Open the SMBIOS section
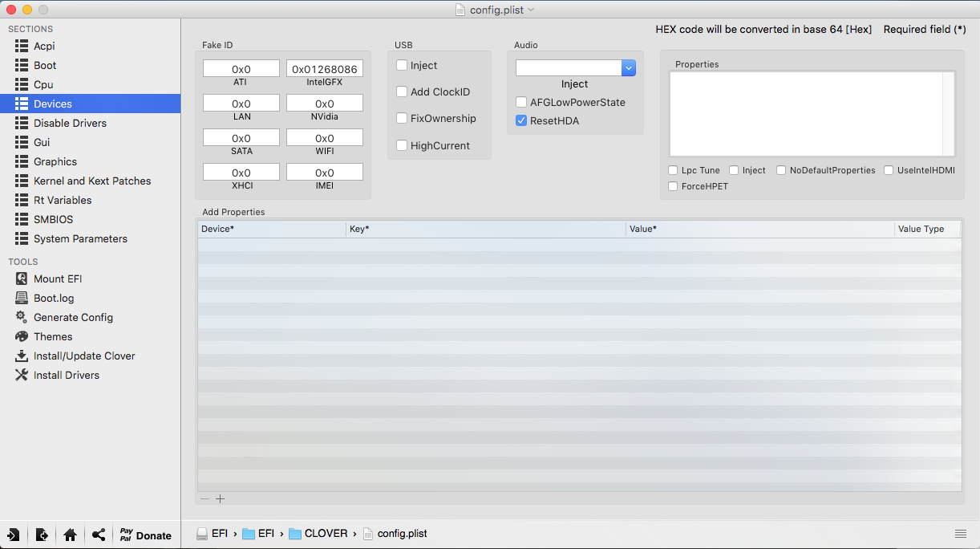Screen dimensions: 980x549 point(90,219)
